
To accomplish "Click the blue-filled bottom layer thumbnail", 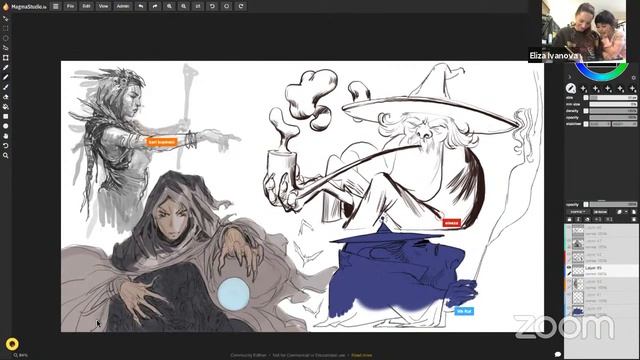I will 578,311.
